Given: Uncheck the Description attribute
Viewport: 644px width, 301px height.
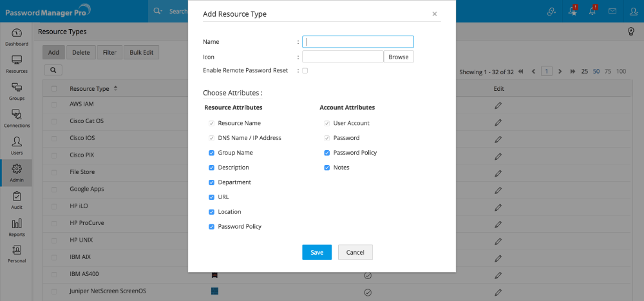Looking at the screenshot, I should click(211, 168).
